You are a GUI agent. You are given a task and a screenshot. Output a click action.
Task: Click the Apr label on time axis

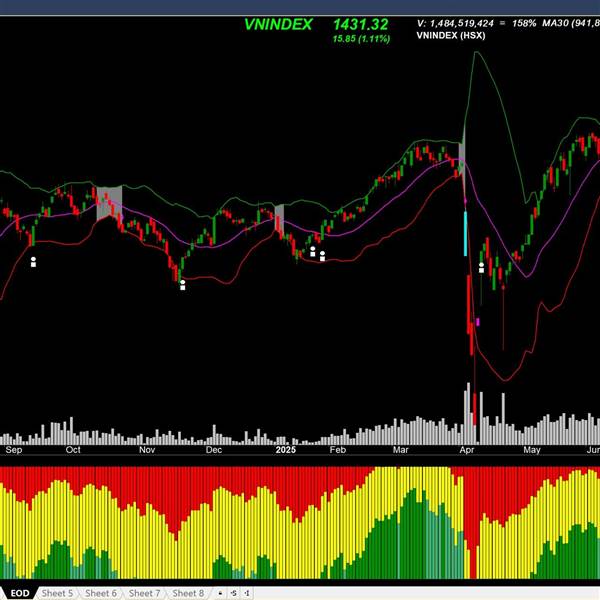point(467,450)
